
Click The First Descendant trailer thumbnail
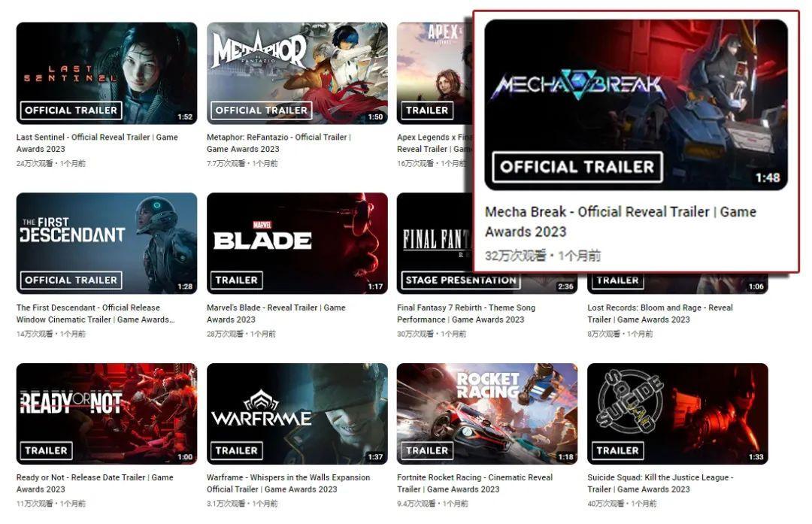click(x=107, y=244)
